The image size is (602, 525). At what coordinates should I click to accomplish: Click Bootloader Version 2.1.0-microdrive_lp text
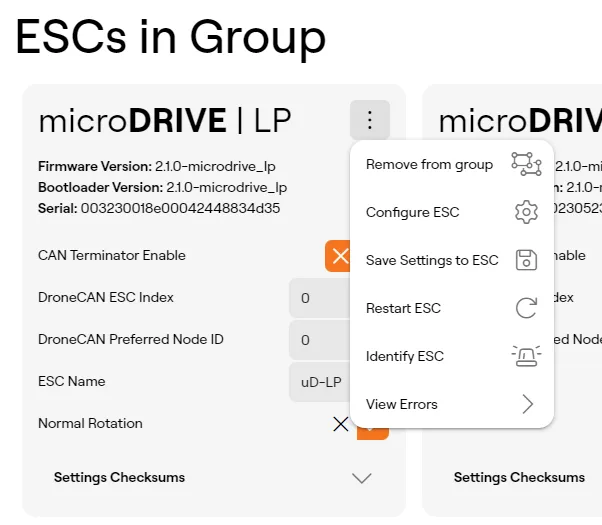[x=162, y=187]
